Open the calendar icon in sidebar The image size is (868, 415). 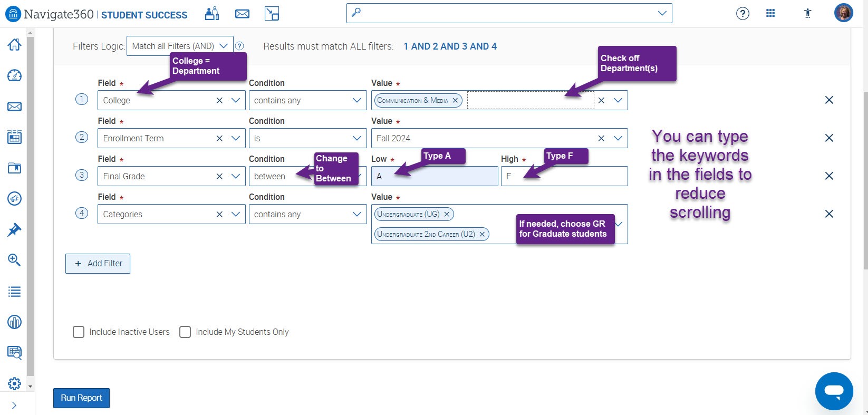pyautogui.click(x=14, y=138)
